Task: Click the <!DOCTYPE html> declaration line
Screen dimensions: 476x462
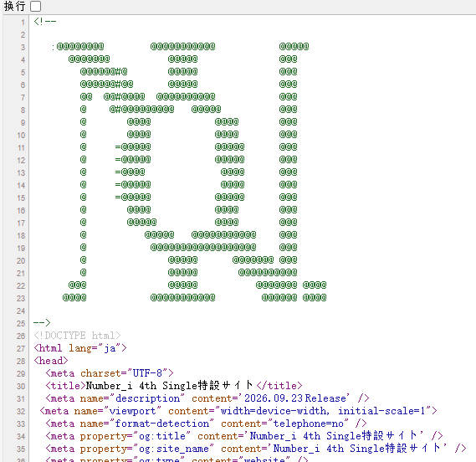Action: [x=77, y=336]
